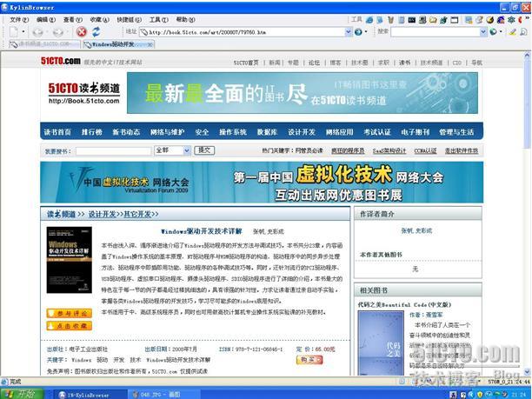Open the search engine selector arrow
Viewport: 532px width, 399px height.
[501, 32]
